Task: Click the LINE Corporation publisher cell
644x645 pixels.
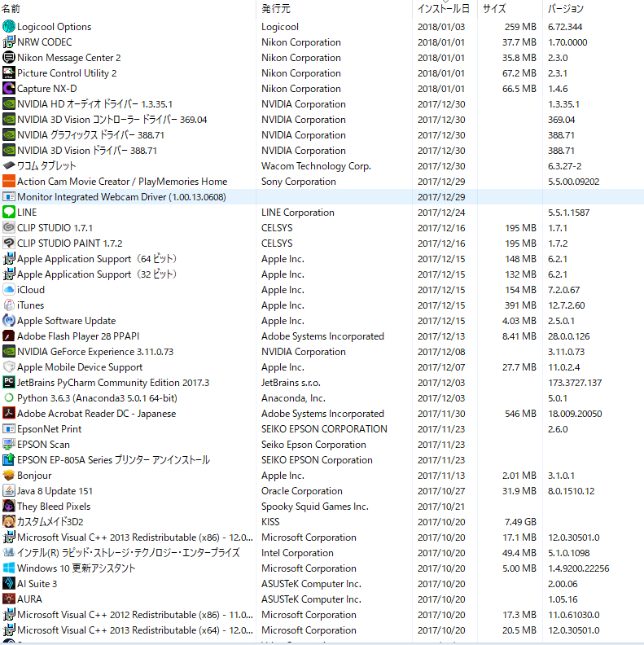Action: point(298,213)
